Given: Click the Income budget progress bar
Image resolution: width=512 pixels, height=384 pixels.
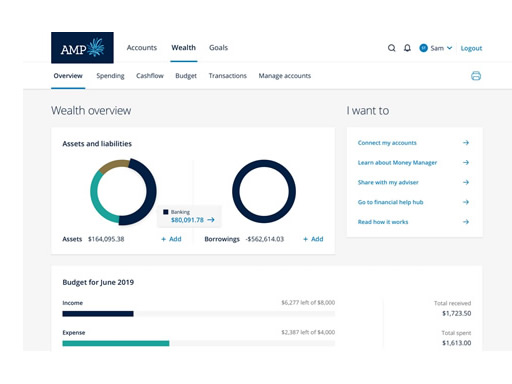Looking at the screenshot, I should point(199,314).
